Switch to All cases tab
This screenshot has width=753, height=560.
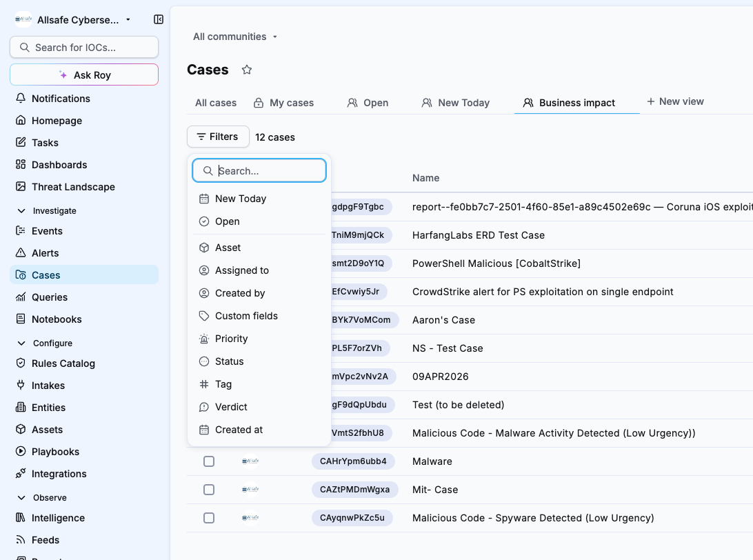pos(216,103)
